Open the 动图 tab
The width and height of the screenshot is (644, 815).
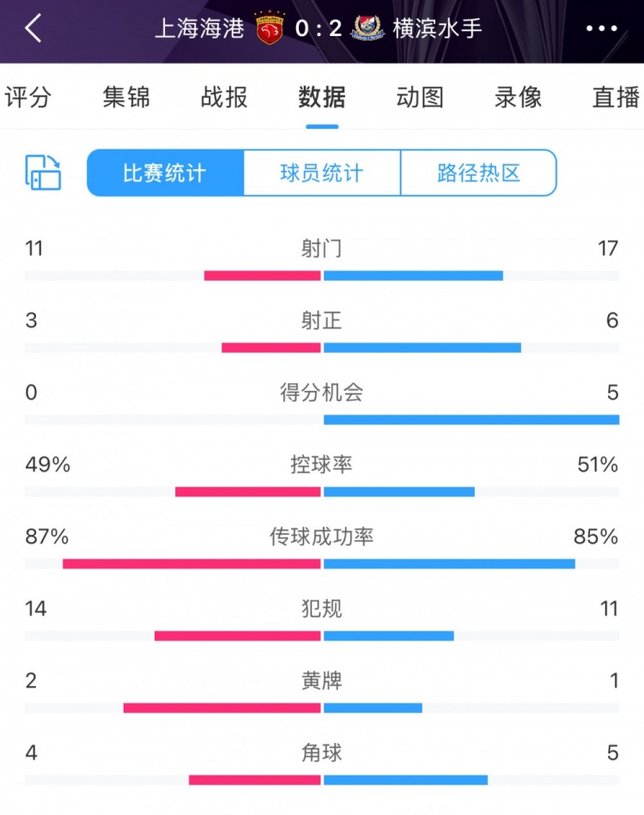point(420,97)
